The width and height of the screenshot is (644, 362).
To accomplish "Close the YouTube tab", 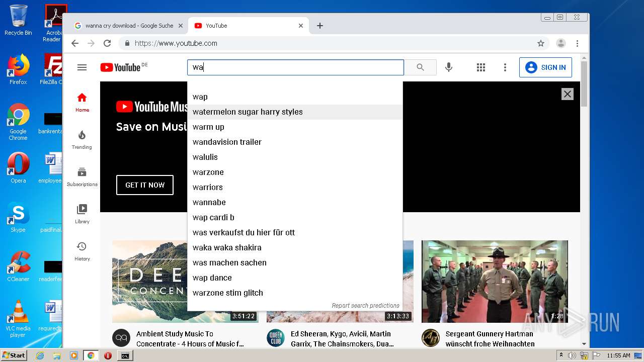I will point(301,26).
